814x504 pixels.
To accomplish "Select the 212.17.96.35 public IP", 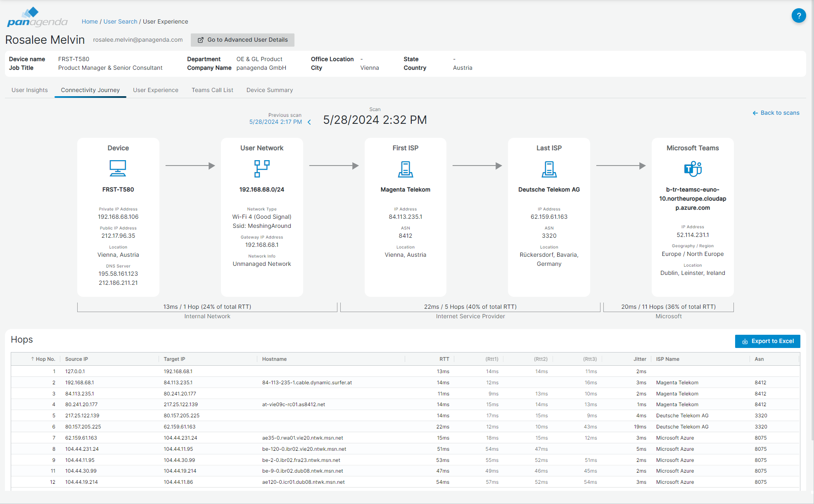I will [x=118, y=236].
